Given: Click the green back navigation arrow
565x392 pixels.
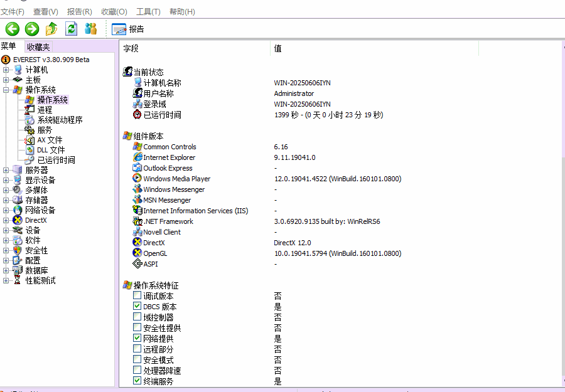Looking at the screenshot, I should 12,29.
